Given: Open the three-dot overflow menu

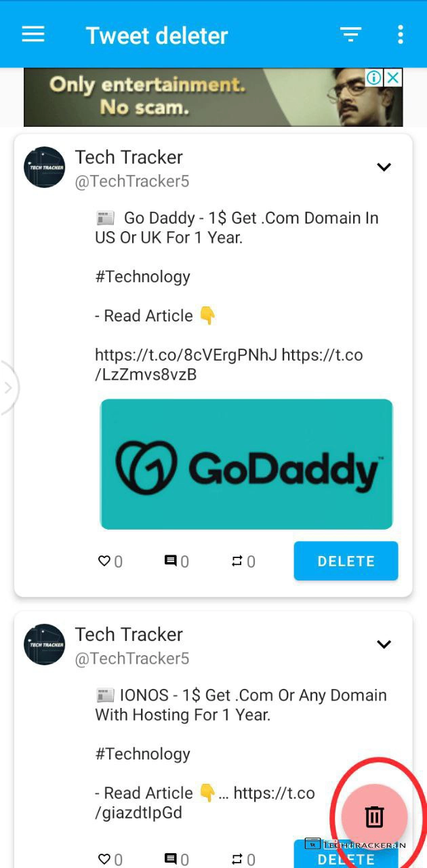Looking at the screenshot, I should point(401,35).
